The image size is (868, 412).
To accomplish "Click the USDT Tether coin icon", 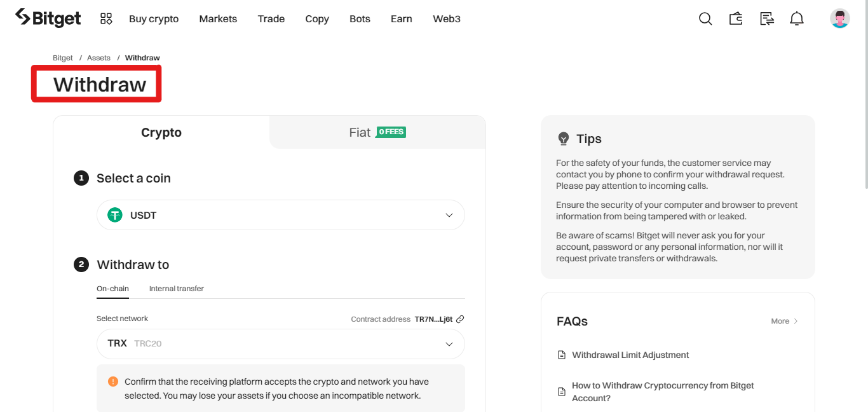I will [115, 215].
